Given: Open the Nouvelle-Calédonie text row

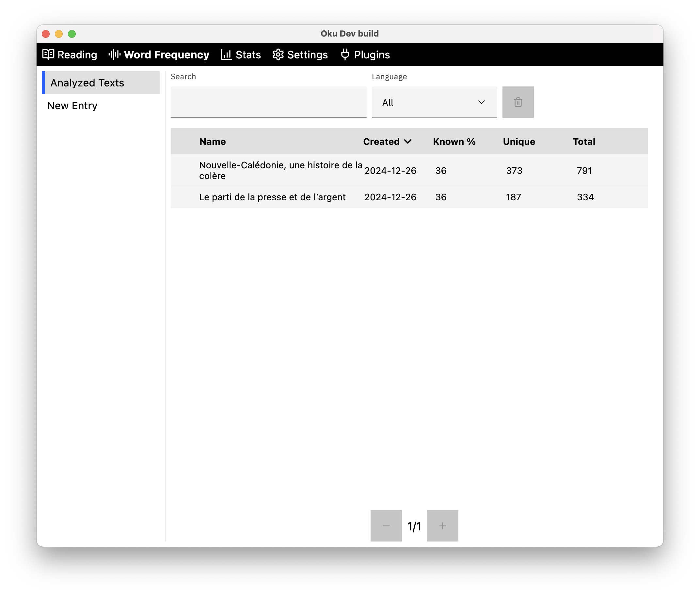Looking at the screenshot, I should [x=280, y=170].
